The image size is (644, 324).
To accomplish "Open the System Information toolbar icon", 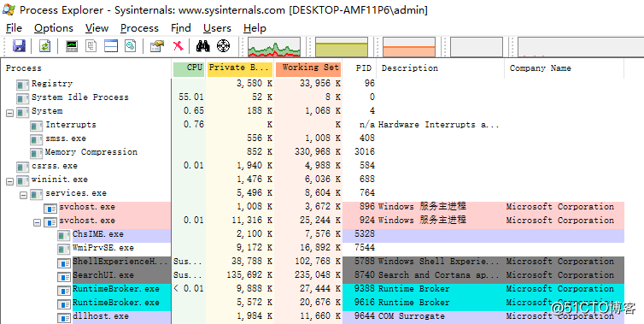I will (72, 45).
